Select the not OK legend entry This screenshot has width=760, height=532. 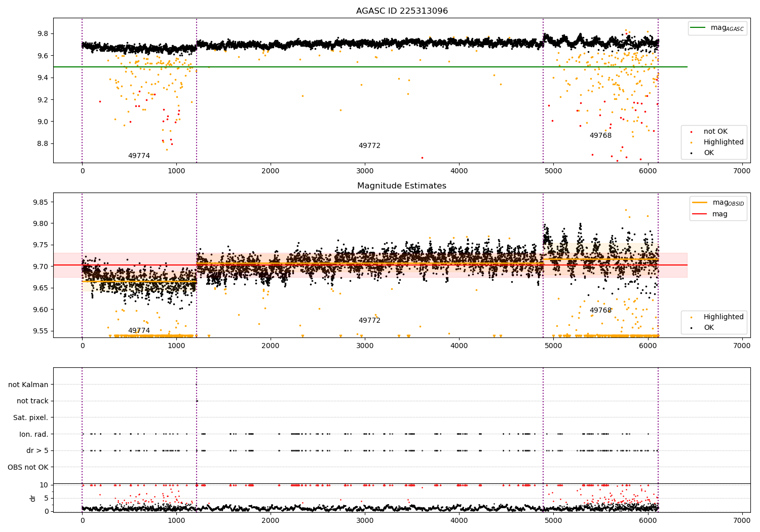coord(715,132)
